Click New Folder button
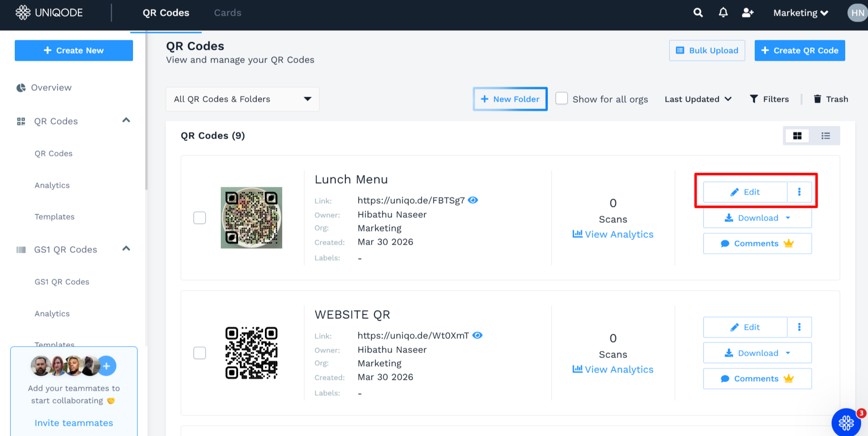The image size is (868, 436). point(510,99)
